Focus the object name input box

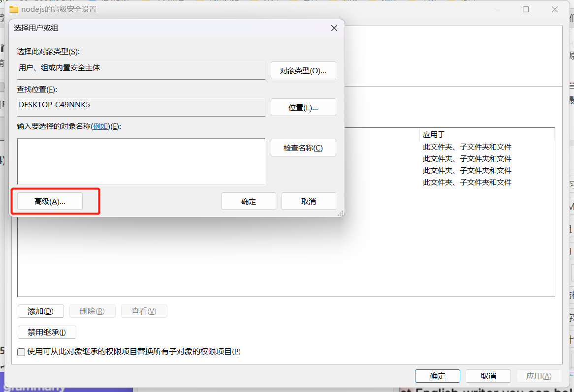[141, 161]
